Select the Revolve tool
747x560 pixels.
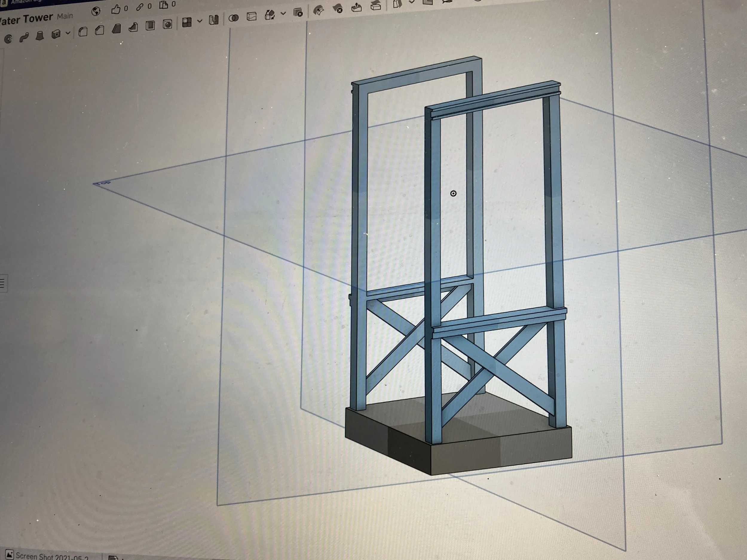pyautogui.click(x=8, y=39)
